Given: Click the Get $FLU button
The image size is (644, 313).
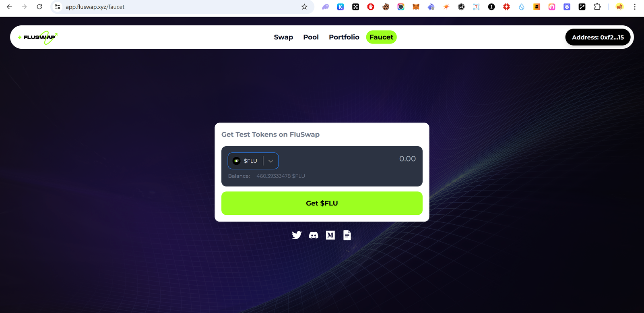Looking at the screenshot, I should click(322, 203).
